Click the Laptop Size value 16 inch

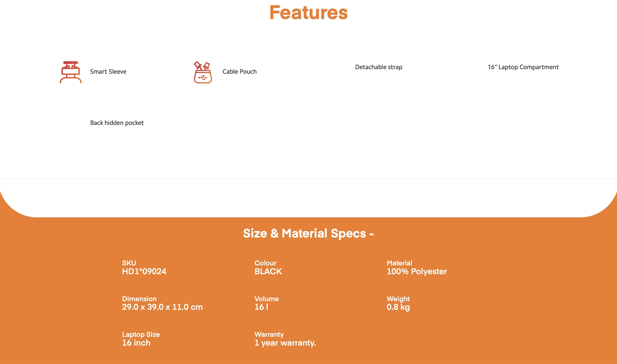coord(136,343)
